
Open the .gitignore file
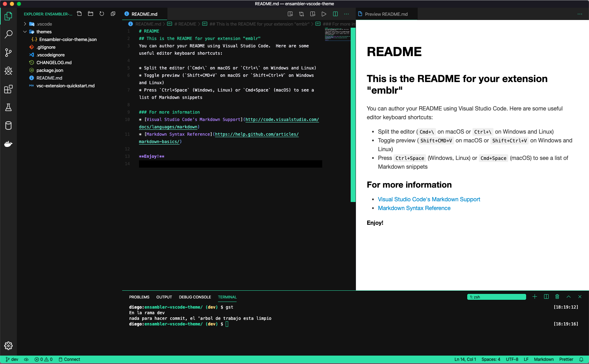click(x=70, y=47)
